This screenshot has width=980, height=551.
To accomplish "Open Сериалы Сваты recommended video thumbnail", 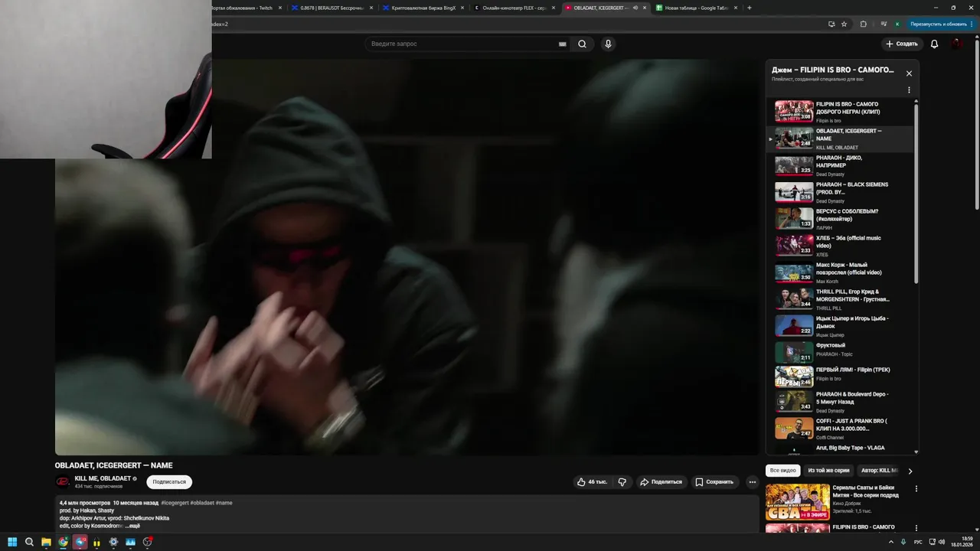I will (797, 502).
